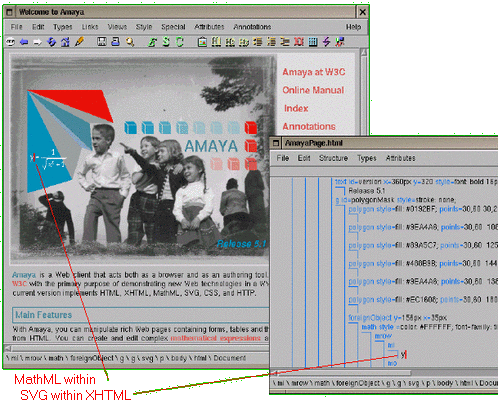
Task: Apply code style with the green C icon
Action: tap(180, 42)
